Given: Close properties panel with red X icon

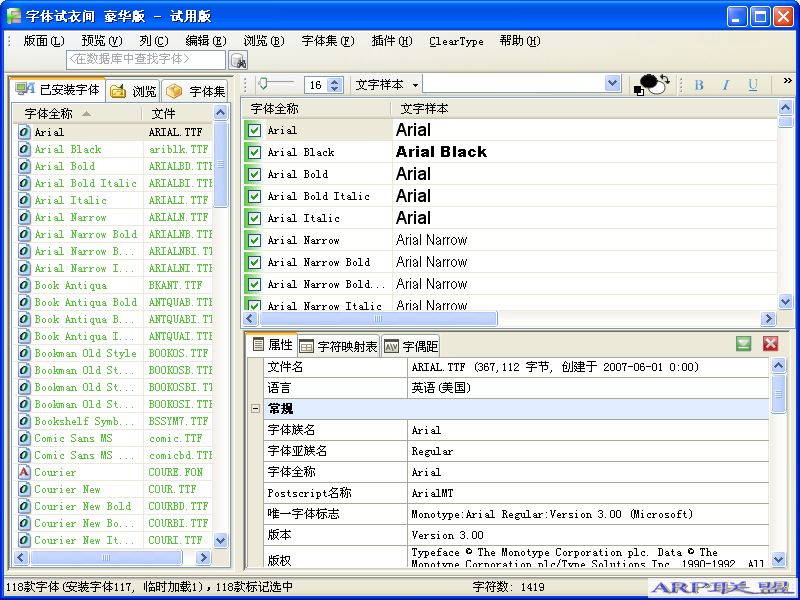Looking at the screenshot, I should tap(770, 344).
